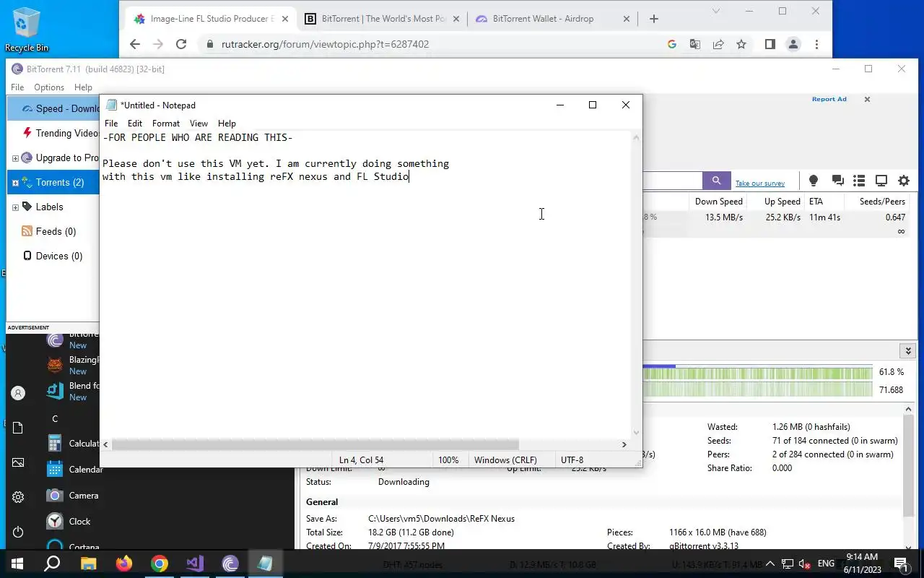The height and width of the screenshot is (578, 924).
Task: Switch to BitTorrent from taskbar
Action: click(230, 564)
